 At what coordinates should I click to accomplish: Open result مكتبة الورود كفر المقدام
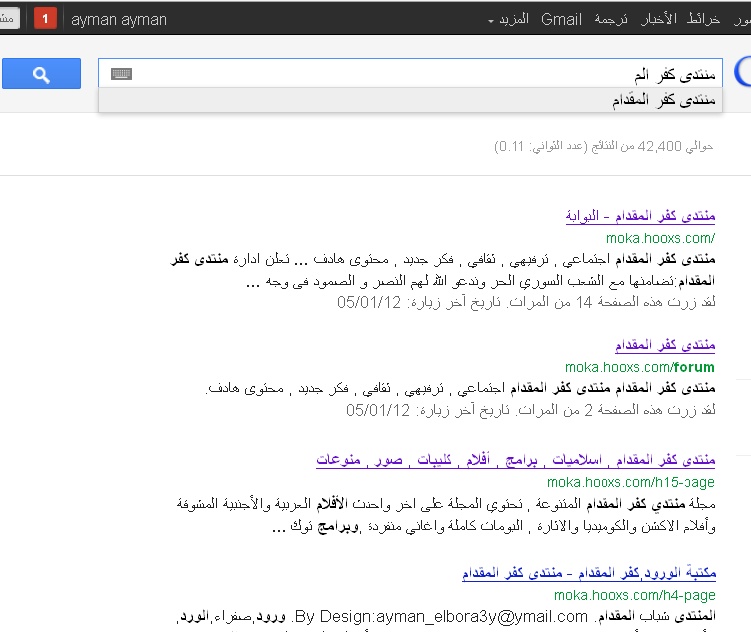[589, 573]
